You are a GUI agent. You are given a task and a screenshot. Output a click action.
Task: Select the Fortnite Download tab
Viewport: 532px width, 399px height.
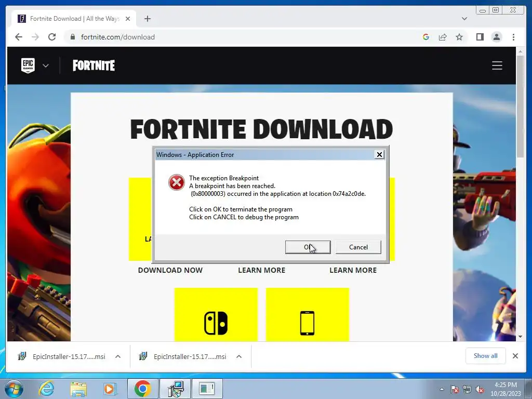pyautogui.click(x=74, y=19)
